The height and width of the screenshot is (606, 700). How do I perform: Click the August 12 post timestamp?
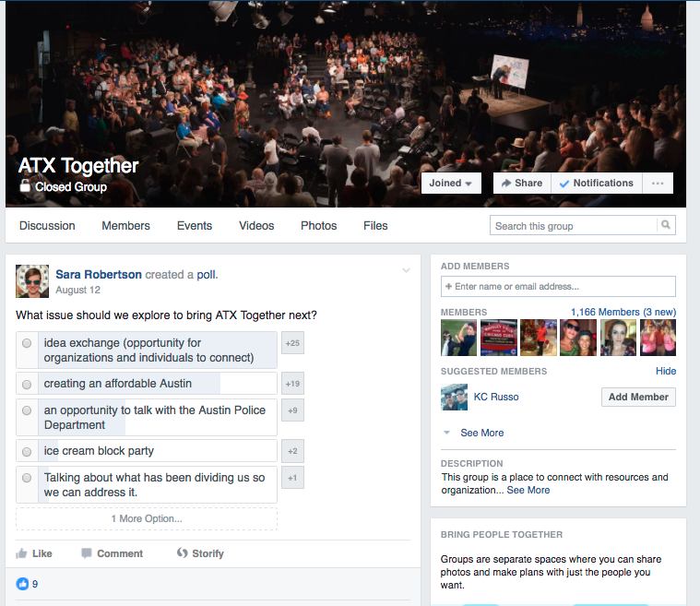(x=77, y=290)
